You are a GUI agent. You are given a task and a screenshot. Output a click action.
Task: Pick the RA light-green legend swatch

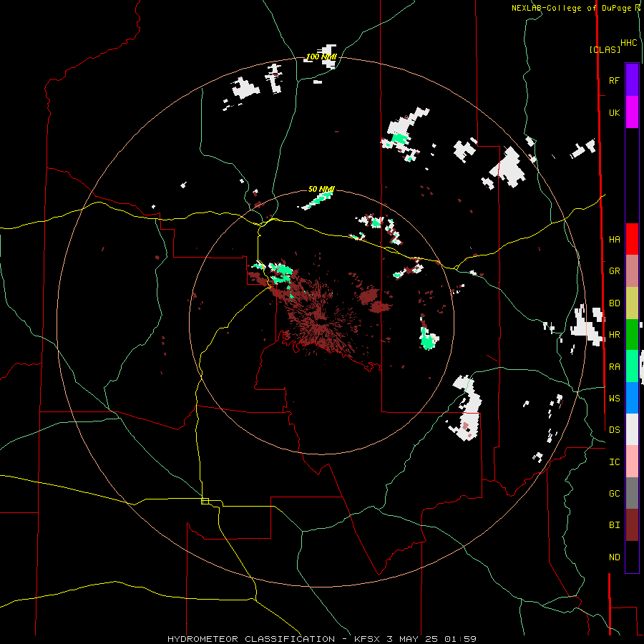(x=632, y=366)
